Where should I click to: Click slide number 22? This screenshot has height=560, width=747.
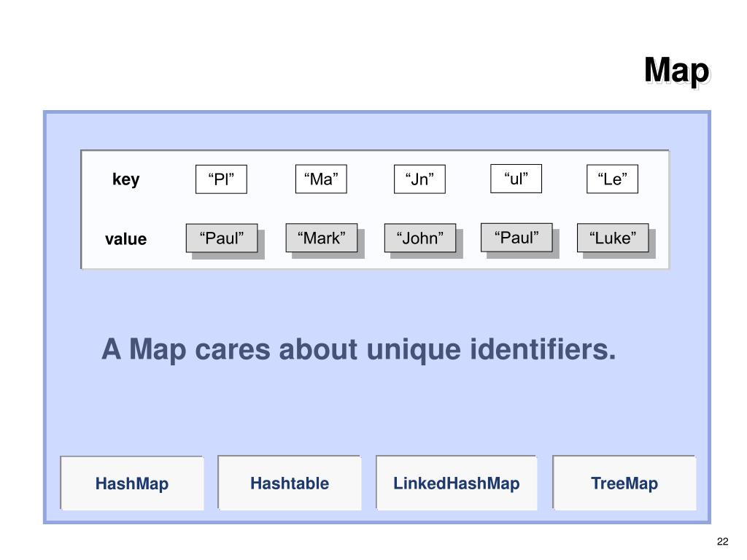coord(722,542)
